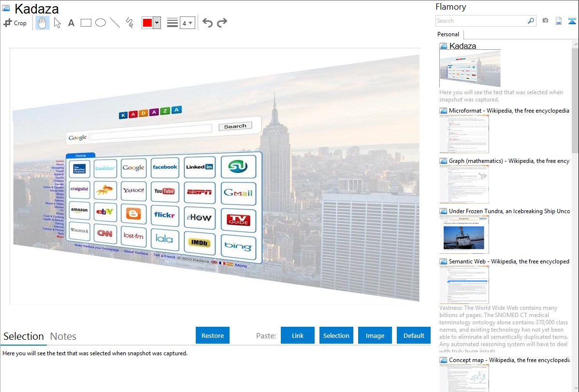The width and height of the screenshot is (579, 392).
Task: Open the line width dropdown showing 4
Action: (x=187, y=23)
